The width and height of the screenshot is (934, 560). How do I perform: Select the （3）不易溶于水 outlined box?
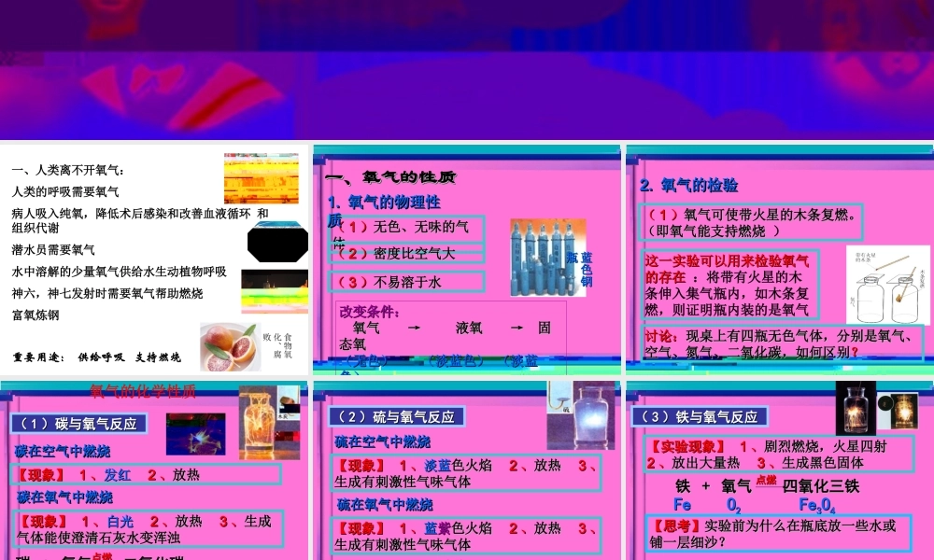[406, 283]
